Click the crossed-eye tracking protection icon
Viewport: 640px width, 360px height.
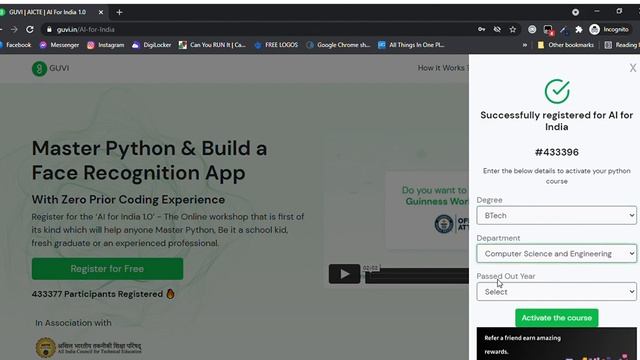coord(497,29)
